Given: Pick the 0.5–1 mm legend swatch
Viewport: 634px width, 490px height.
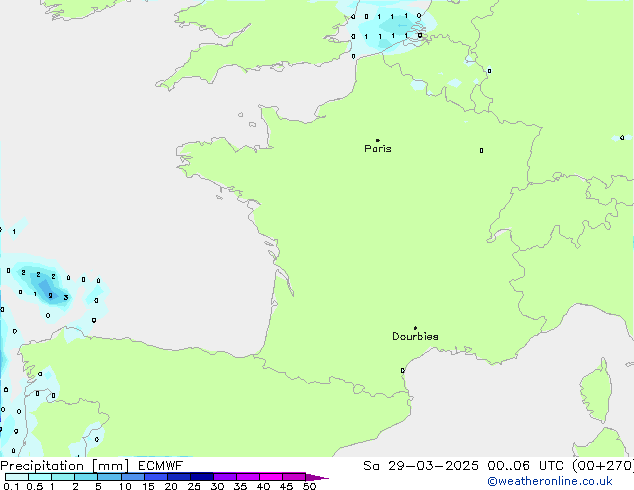Looking at the screenshot, I should click(40, 477).
